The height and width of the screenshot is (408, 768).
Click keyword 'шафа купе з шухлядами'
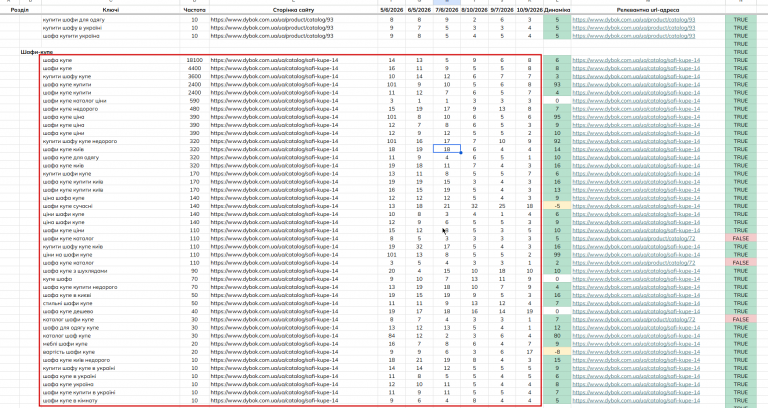75,271
